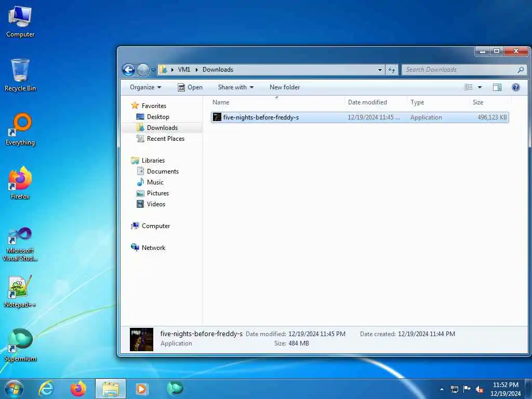Launch Windows Media Player from taskbar

(x=142, y=389)
